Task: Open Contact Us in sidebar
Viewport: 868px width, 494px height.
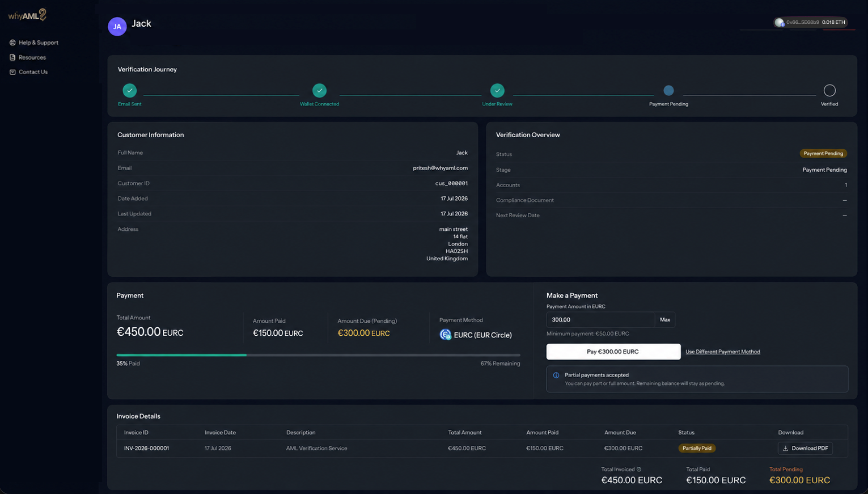Action: (28, 72)
